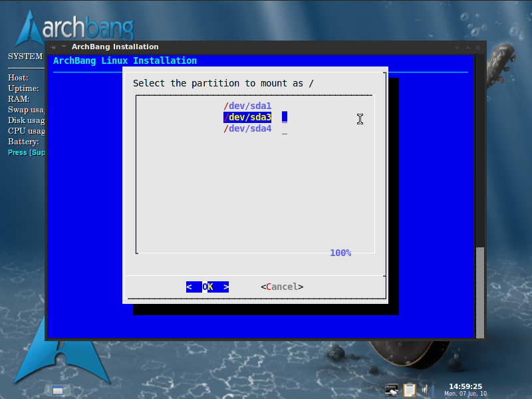This screenshot has width=532, height=399.
Task: Choose /dev/sda4 as root partition
Action: (x=247, y=128)
